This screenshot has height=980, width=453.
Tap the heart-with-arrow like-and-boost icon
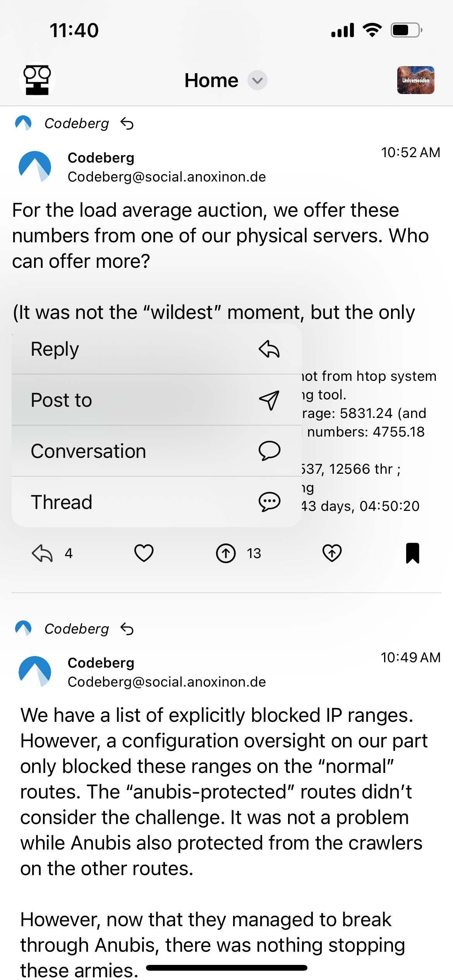[332, 553]
